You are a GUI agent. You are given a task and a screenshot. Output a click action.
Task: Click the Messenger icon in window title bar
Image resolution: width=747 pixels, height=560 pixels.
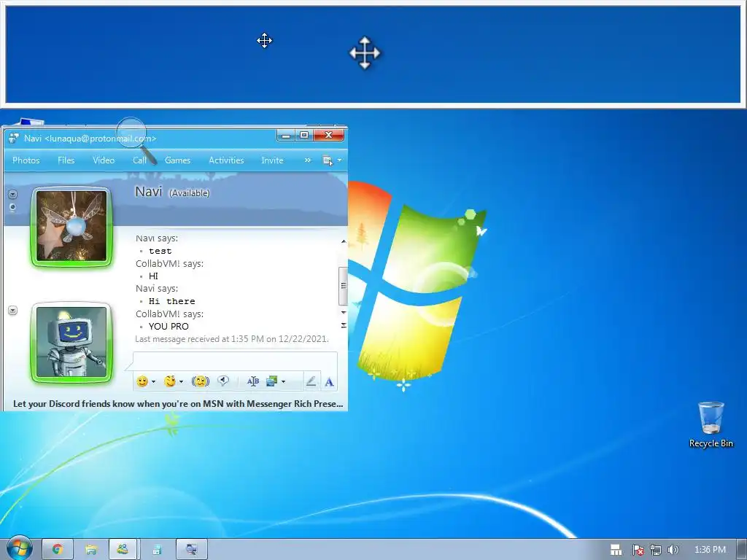[13, 138]
